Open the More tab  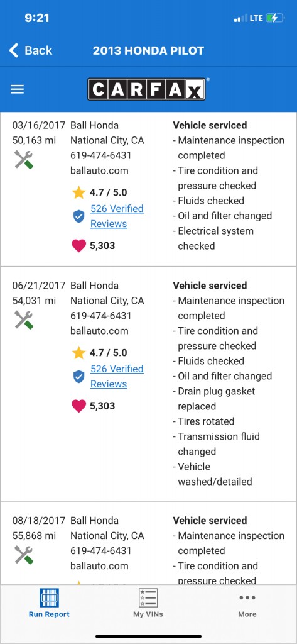(x=247, y=604)
